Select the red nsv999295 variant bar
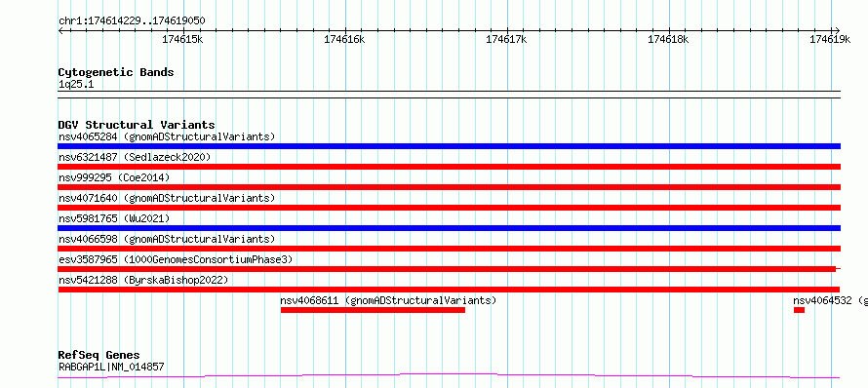This screenshot has width=868, height=388. click(x=449, y=187)
